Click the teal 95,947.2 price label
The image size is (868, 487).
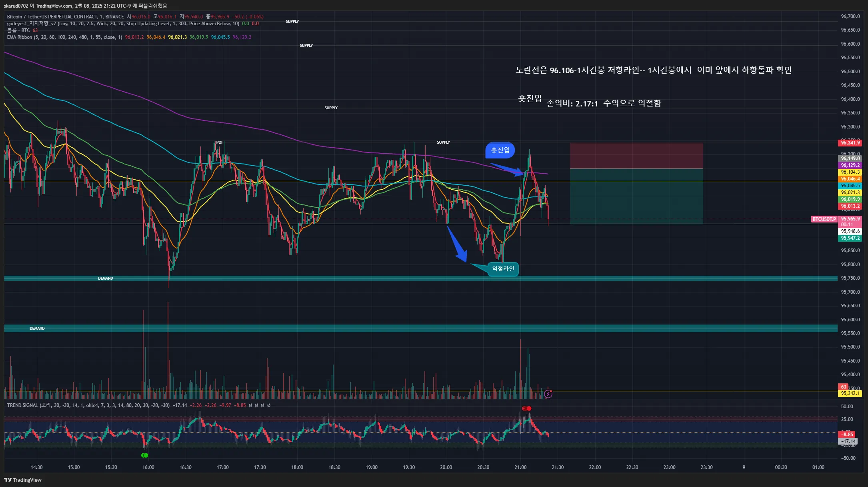click(x=850, y=238)
